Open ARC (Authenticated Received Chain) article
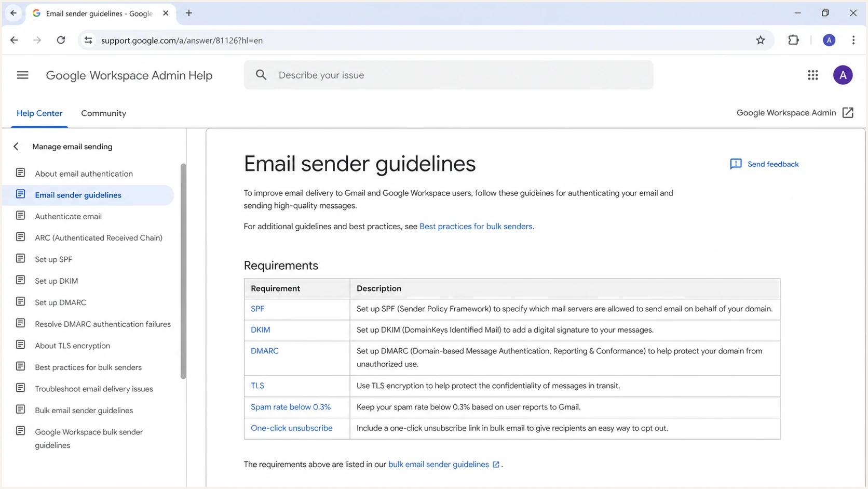The width and height of the screenshot is (868, 489). click(99, 238)
